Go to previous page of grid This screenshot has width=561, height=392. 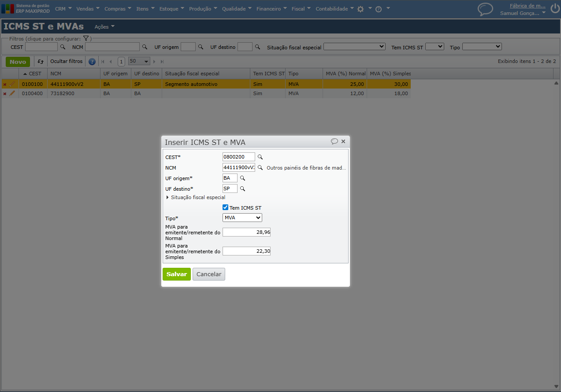tap(111, 62)
